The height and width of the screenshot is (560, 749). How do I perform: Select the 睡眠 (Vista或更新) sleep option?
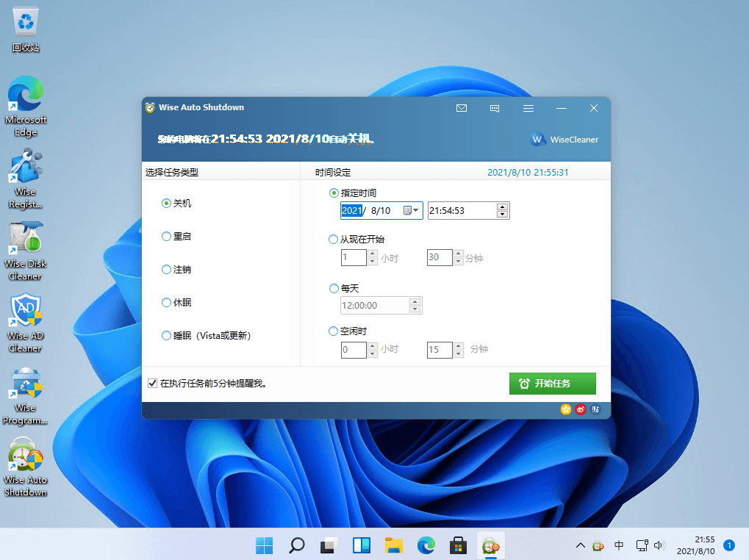[x=206, y=336]
